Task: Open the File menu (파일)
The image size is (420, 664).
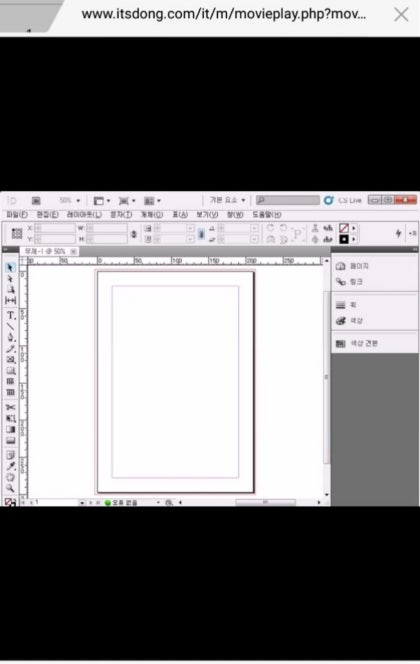Action: pos(17,215)
